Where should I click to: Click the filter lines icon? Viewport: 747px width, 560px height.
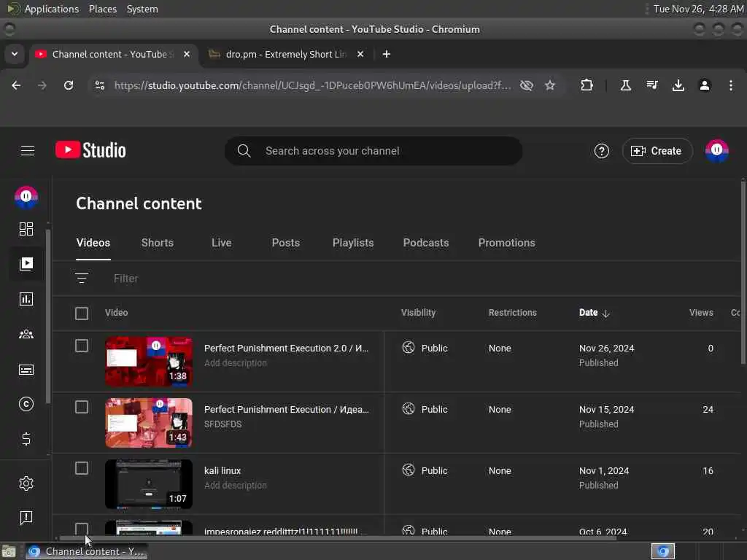click(x=82, y=278)
